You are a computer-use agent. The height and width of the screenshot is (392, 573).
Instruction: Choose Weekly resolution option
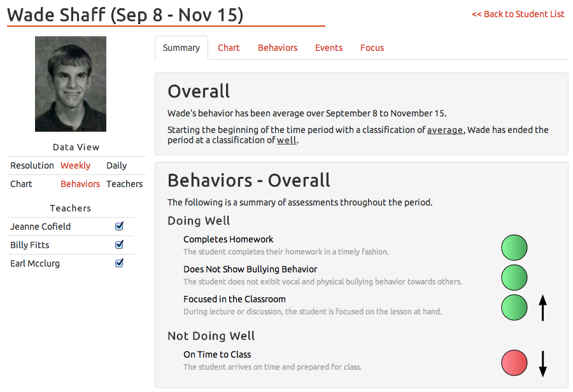tap(75, 165)
